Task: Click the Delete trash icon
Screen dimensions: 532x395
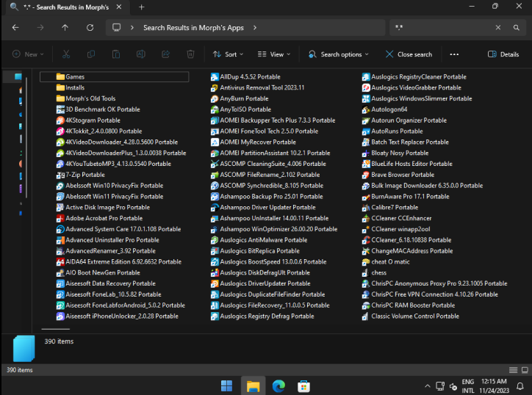Action: (x=190, y=54)
